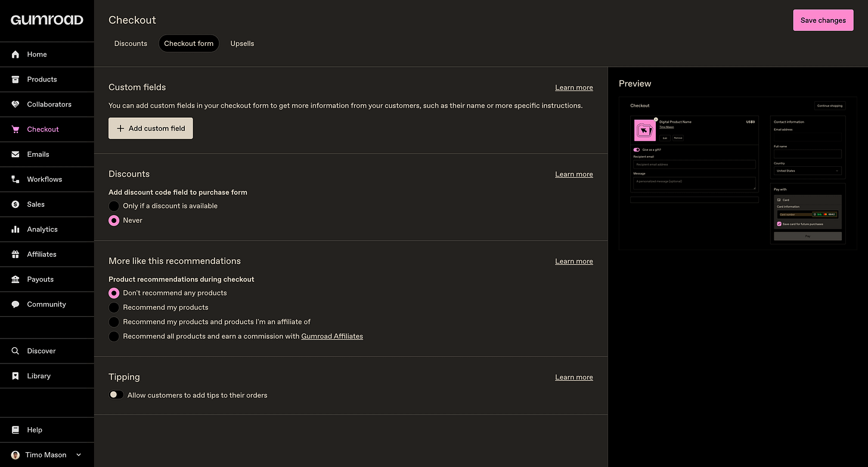Choose "Recommend my products" option
The height and width of the screenshot is (467, 868).
click(114, 307)
